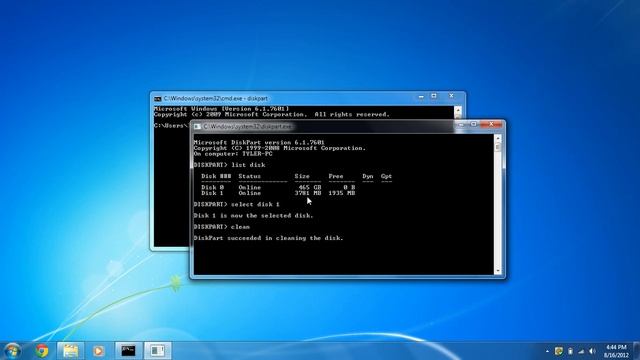The width and height of the screenshot is (640, 360).
Task: Click 'Microsoft Windows [Version 6.1.7601]' line in cmd window
Action: pos(221,109)
